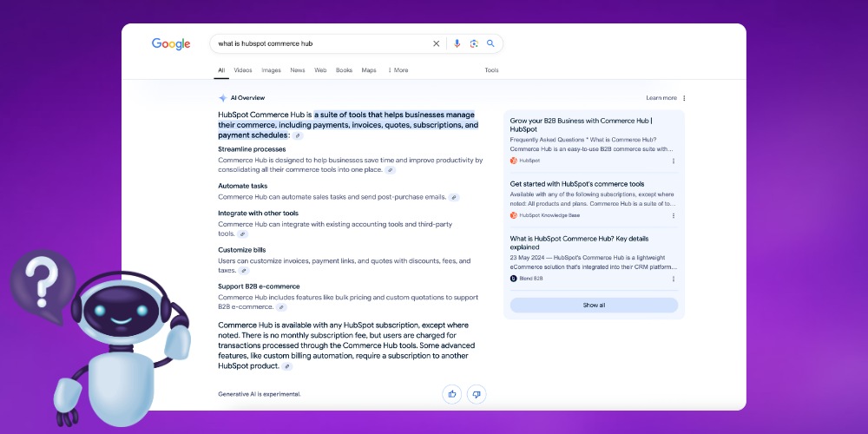Click the Google Lens image search icon
The image size is (868, 434).
[474, 43]
